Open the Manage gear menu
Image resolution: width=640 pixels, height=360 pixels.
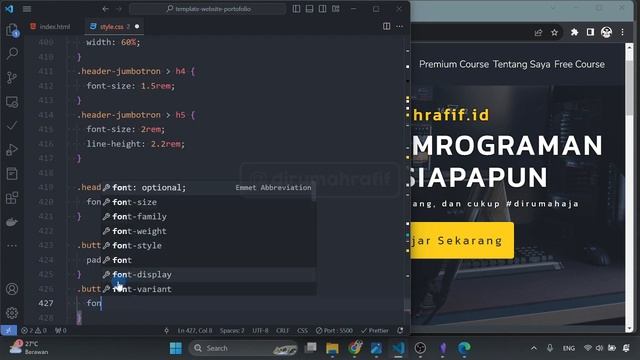pyautogui.click(x=12, y=313)
